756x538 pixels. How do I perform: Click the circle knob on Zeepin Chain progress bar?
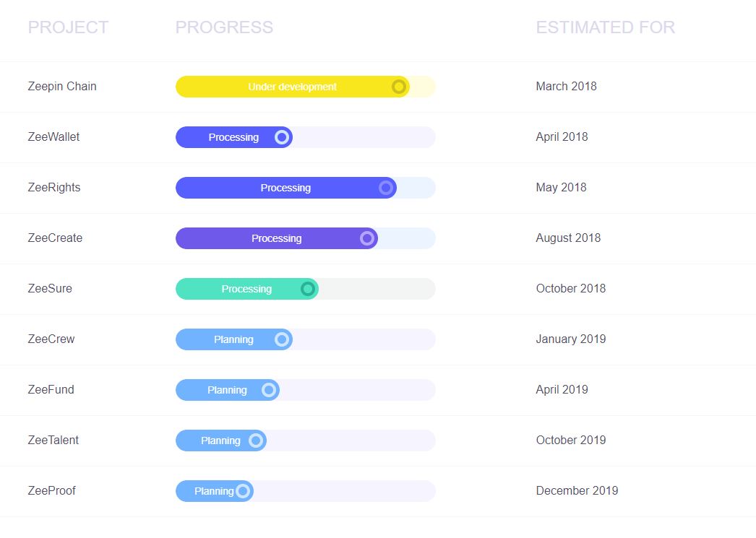[x=398, y=87]
